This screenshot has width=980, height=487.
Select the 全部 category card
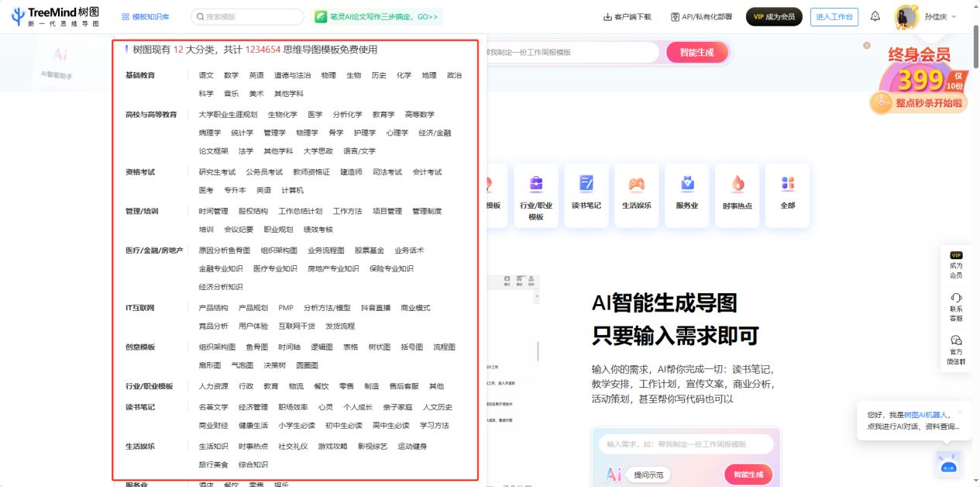coord(788,195)
